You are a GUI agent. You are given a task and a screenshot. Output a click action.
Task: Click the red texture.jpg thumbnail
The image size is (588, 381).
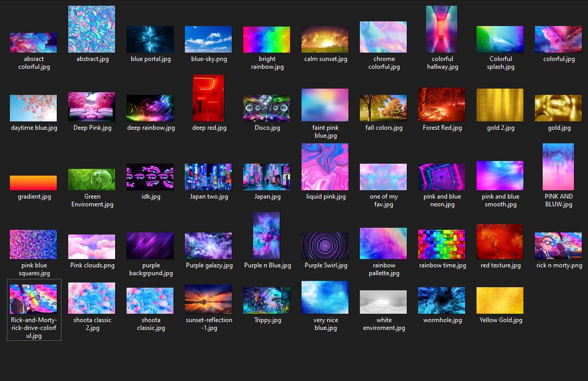coord(500,241)
